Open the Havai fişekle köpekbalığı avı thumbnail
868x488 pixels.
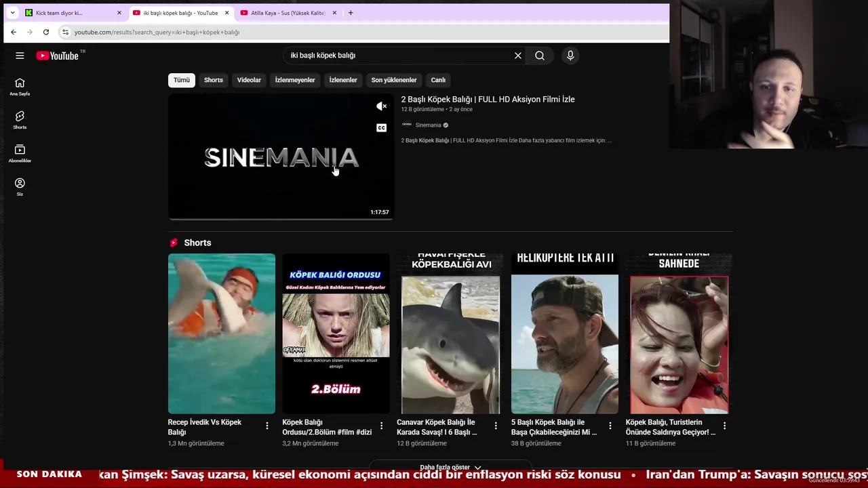click(x=450, y=333)
